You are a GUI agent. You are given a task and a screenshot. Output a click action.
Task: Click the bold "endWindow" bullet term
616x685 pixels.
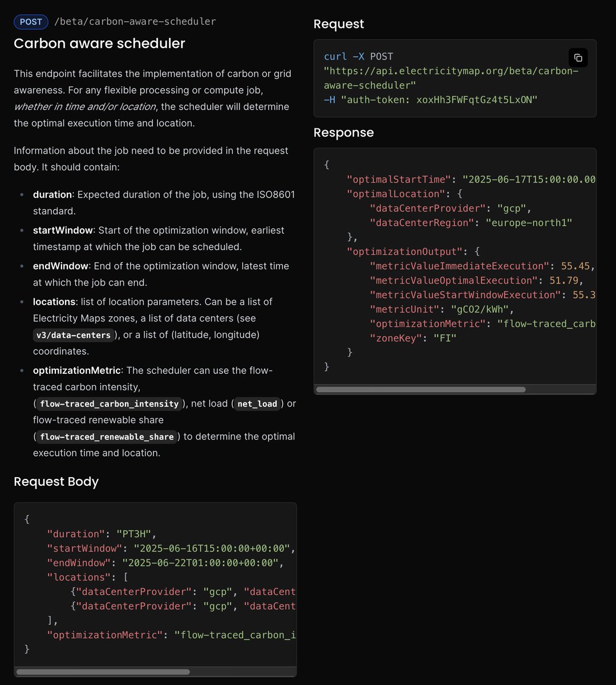click(60, 266)
